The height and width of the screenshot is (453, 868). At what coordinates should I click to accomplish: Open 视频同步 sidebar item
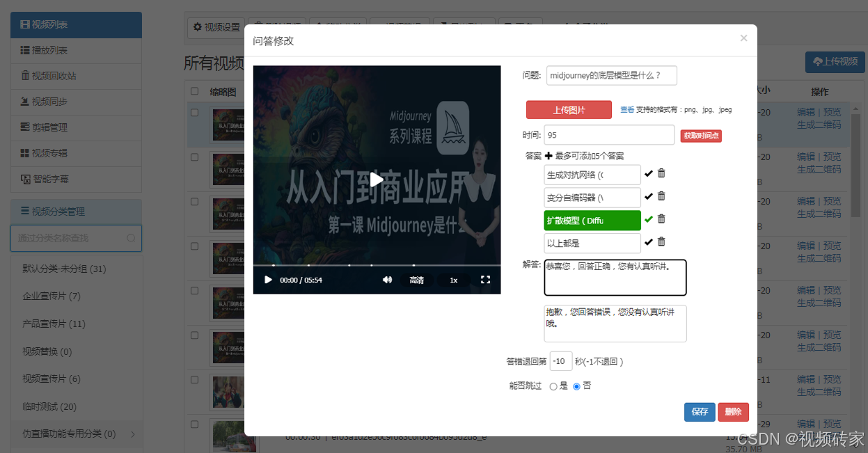point(76,102)
